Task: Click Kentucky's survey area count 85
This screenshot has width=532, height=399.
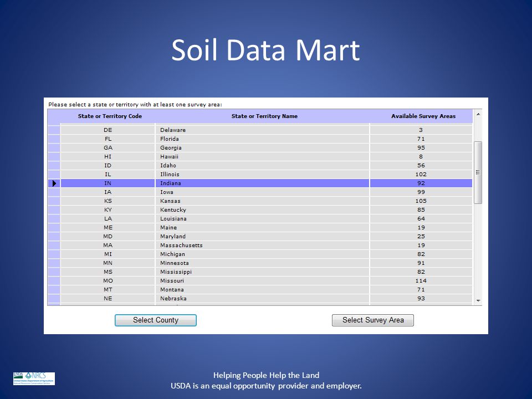Action: pyautogui.click(x=421, y=209)
